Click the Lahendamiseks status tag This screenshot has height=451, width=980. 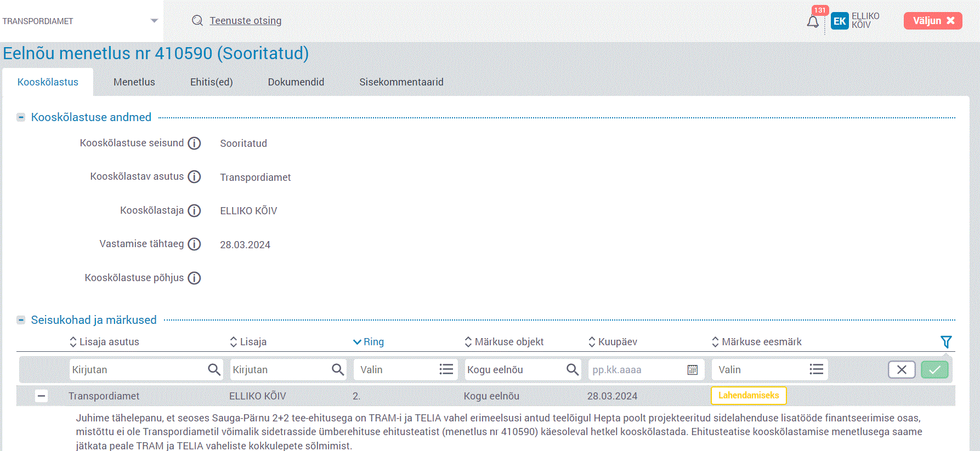pos(749,396)
